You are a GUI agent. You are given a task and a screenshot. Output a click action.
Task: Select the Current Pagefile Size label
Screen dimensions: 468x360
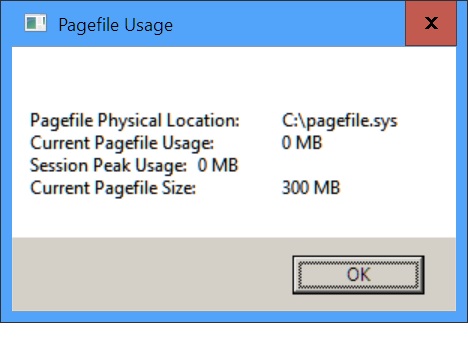tap(113, 188)
